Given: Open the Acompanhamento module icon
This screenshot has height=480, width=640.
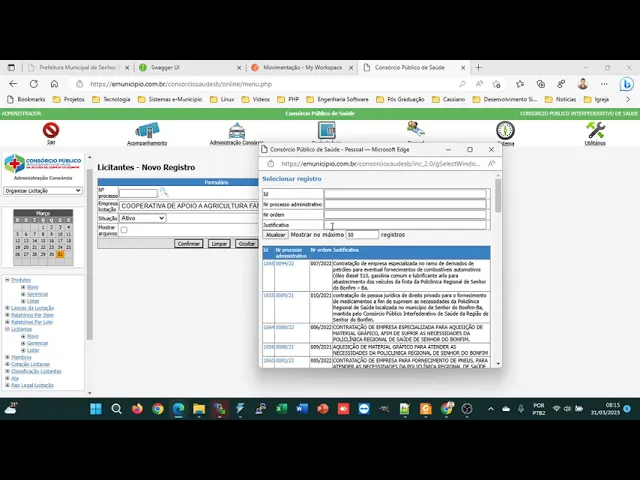Looking at the screenshot, I should click(x=147, y=131).
